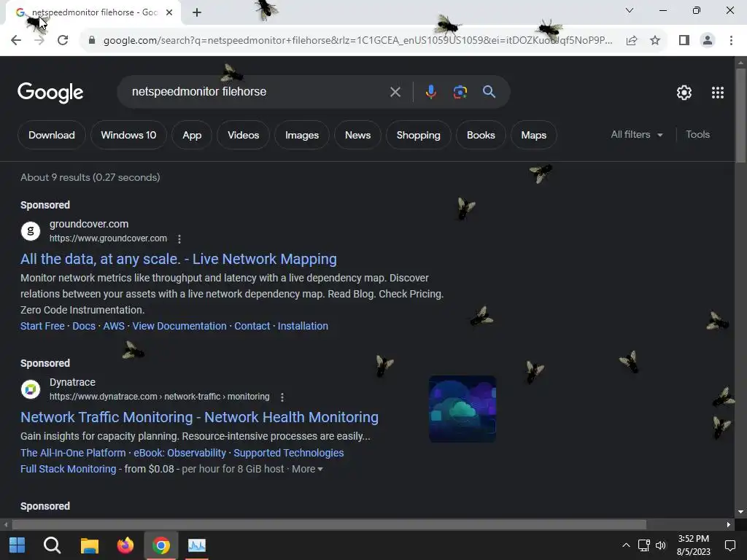
Task: Go back to the previous page
Action: tap(16, 41)
